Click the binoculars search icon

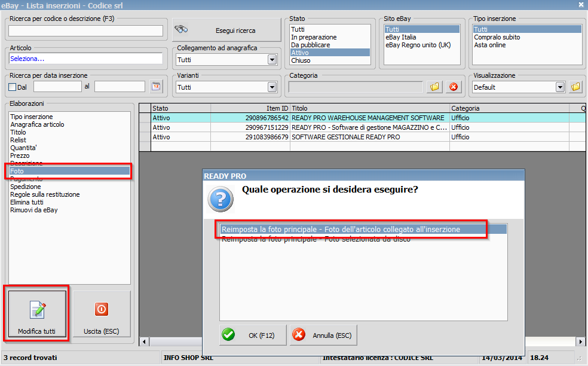[182, 29]
